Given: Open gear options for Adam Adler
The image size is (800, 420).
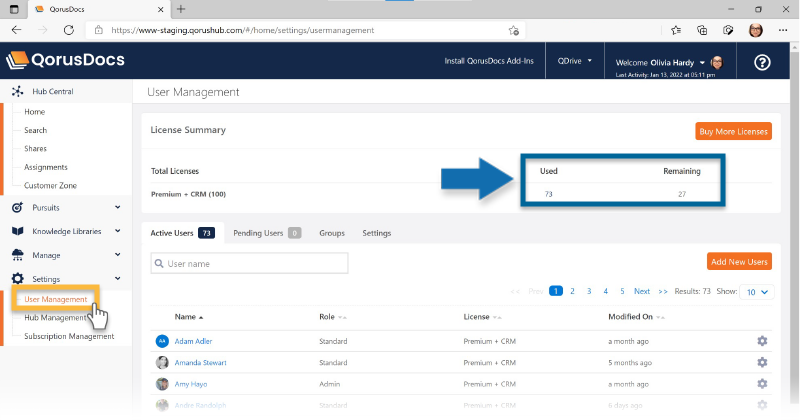Looking at the screenshot, I should click(x=762, y=341).
